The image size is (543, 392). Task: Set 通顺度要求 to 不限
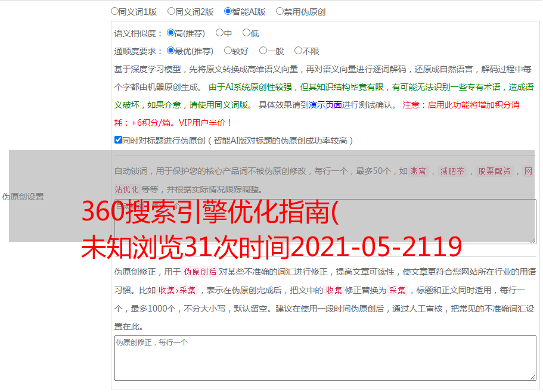(x=298, y=51)
